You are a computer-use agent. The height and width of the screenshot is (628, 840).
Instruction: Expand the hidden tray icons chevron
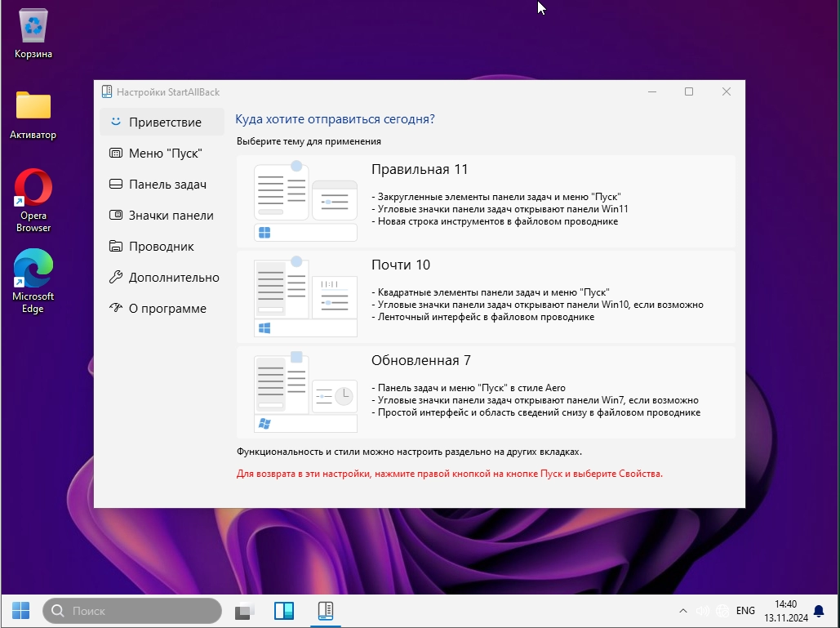pyautogui.click(x=683, y=611)
